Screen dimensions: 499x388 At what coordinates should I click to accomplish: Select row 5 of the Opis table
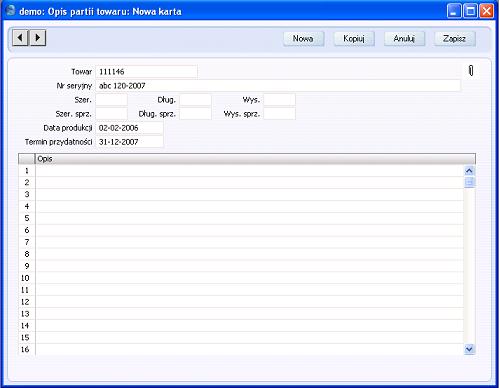tap(249, 218)
